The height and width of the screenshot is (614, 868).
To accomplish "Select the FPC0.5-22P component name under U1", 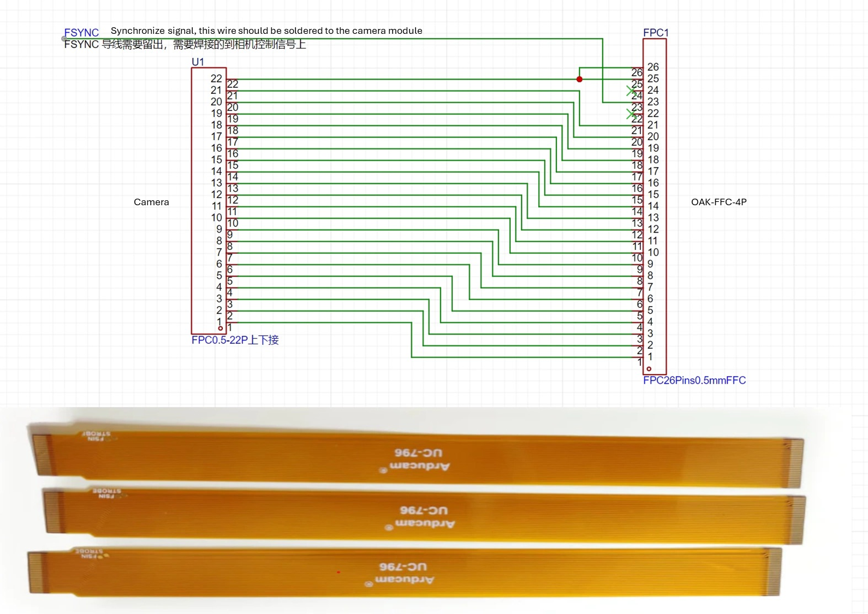I will pyautogui.click(x=235, y=340).
